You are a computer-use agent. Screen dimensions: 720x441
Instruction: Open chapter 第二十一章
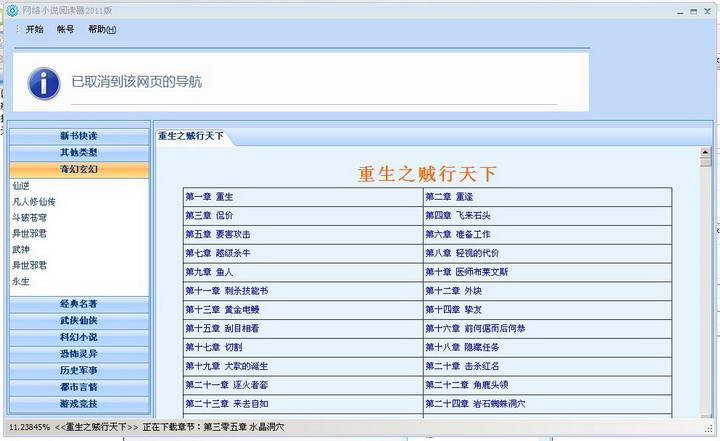(226, 385)
